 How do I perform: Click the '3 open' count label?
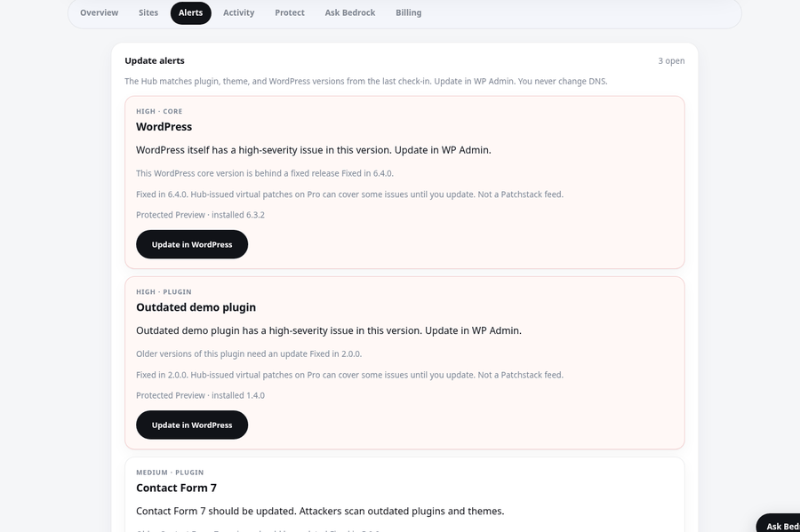(671, 60)
